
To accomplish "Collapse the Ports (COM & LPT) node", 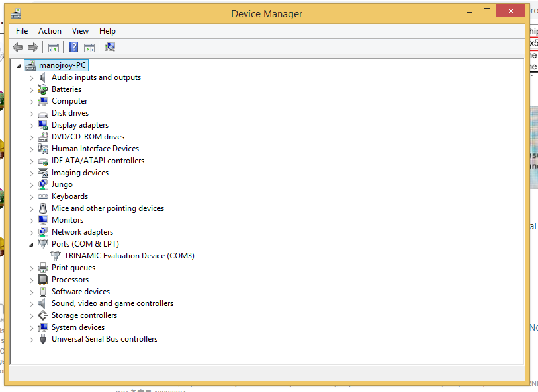I will click(x=31, y=244).
